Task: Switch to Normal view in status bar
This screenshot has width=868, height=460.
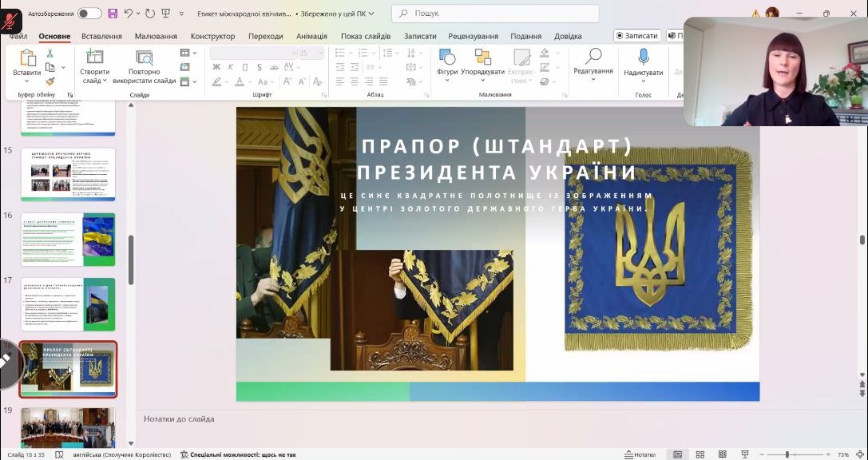Action: [x=678, y=454]
